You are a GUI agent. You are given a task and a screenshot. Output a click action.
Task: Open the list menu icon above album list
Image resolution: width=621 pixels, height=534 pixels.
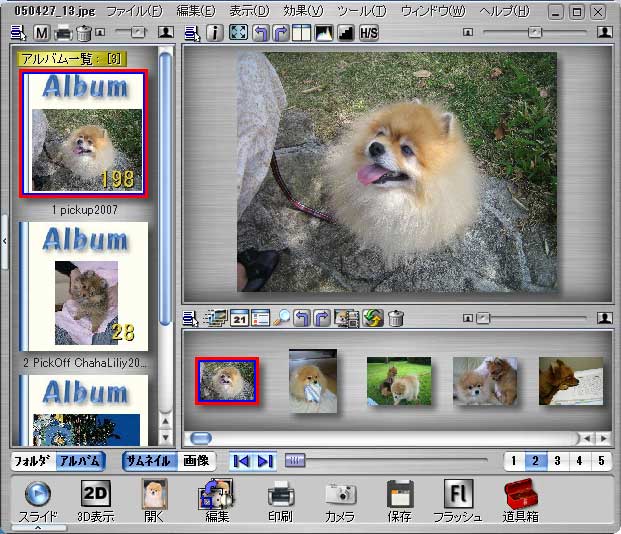point(17,33)
